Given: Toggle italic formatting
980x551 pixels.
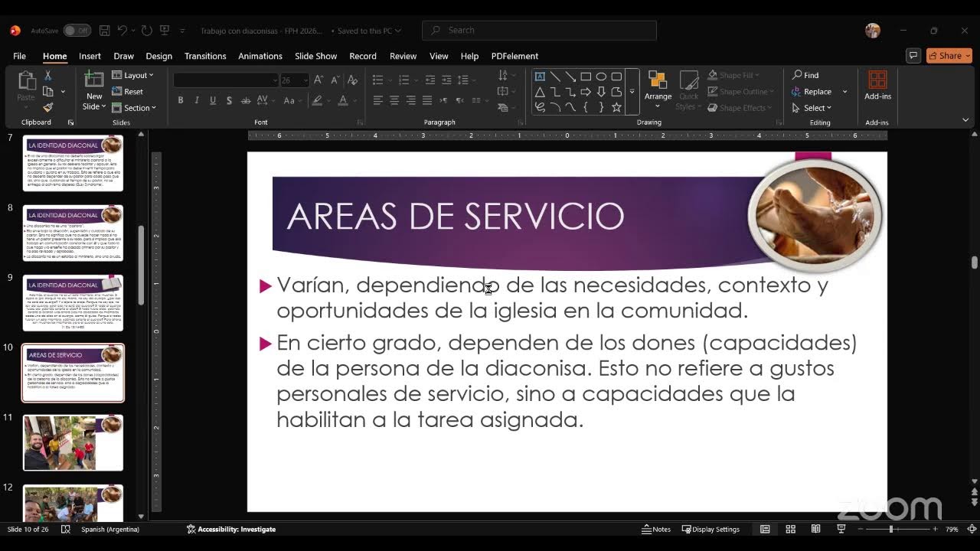Looking at the screenshot, I should (x=197, y=100).
